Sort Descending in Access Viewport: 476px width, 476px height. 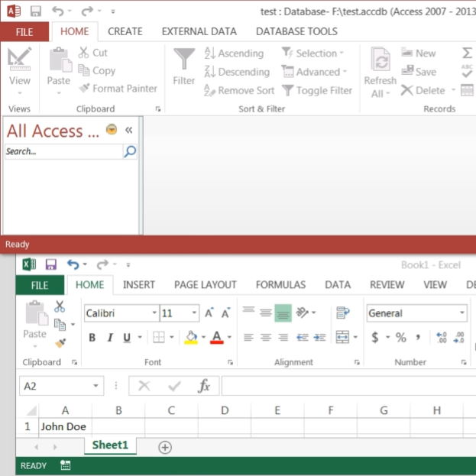coord(237,72)
